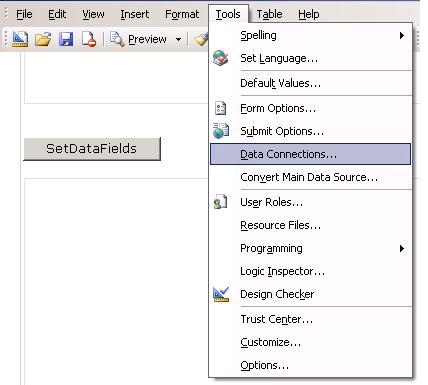The height and width of the screenshot is (385, 428).
Task: Expand the Programming submenu arrow
Action: point(402,248)
